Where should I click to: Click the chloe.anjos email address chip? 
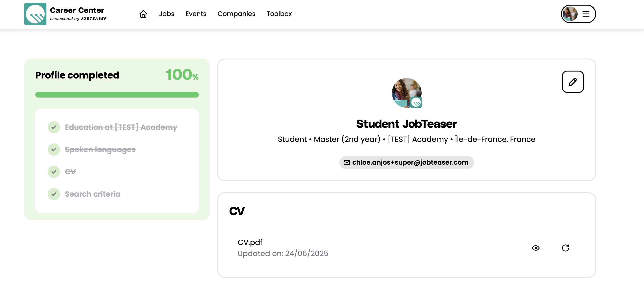410,163
